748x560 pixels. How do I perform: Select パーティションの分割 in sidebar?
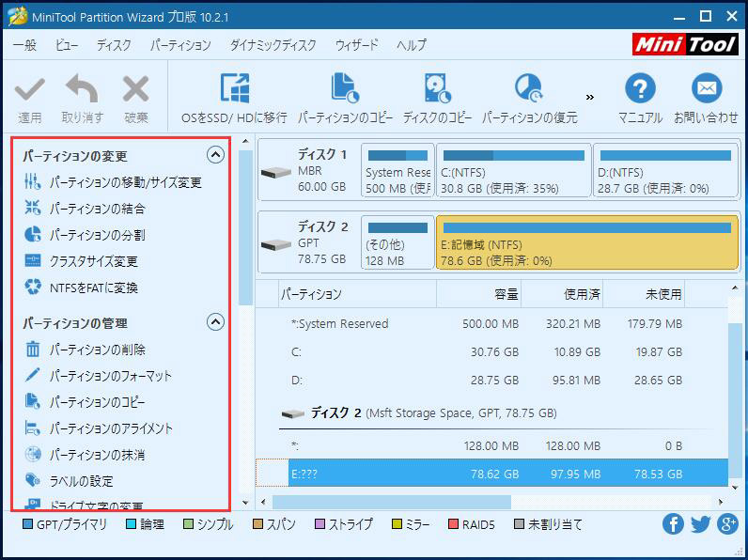[x=85, y=235]
